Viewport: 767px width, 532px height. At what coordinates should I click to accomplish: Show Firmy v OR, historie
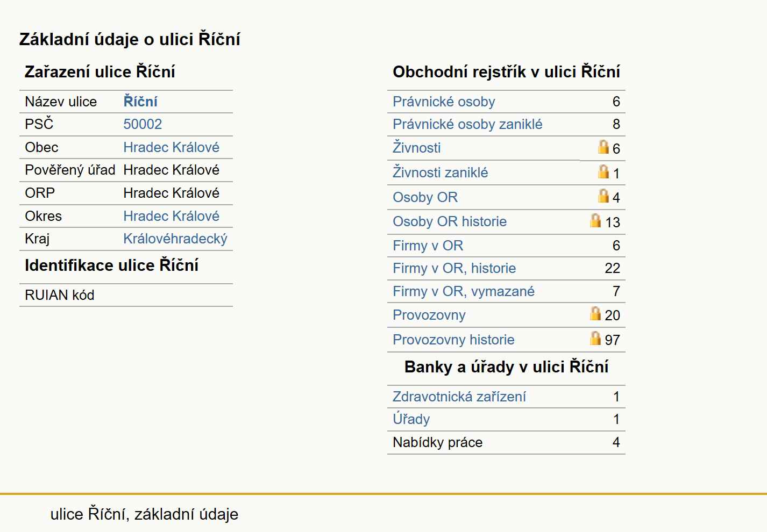454,268
